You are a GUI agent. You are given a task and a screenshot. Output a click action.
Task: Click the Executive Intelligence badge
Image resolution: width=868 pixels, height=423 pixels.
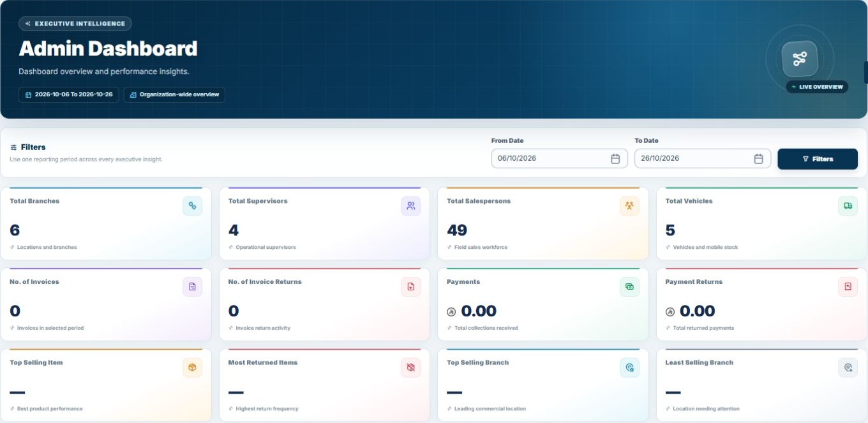[x=75, y=24]
